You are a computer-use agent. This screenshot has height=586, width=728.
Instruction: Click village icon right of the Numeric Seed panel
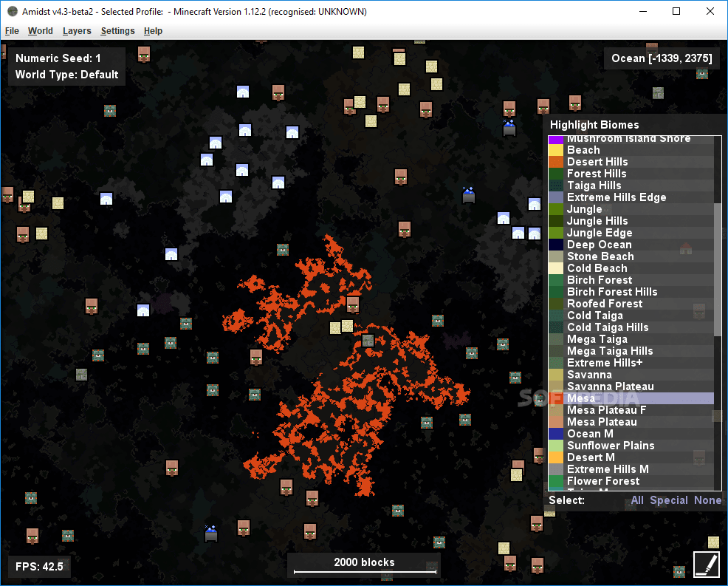[x=144, y=55]
